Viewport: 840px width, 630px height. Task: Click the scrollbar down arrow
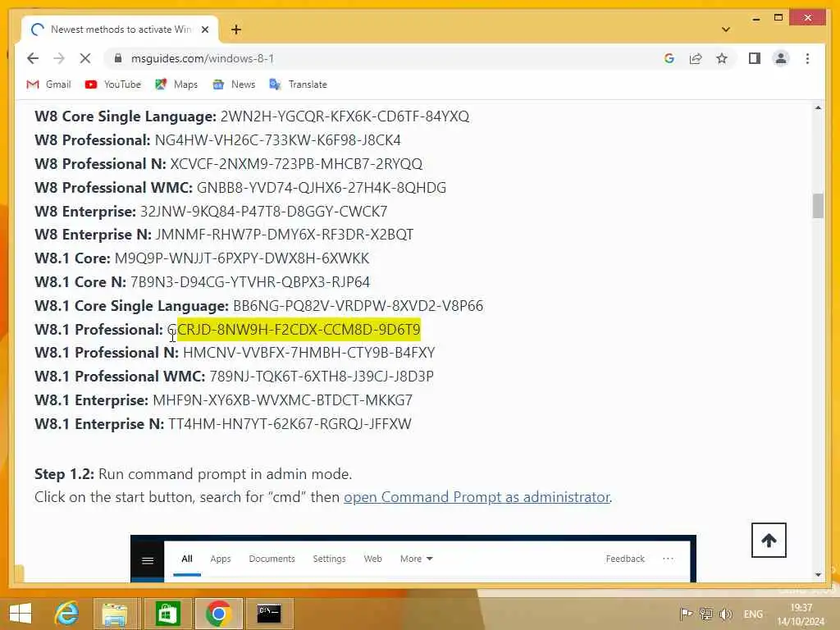click(818, 574)
